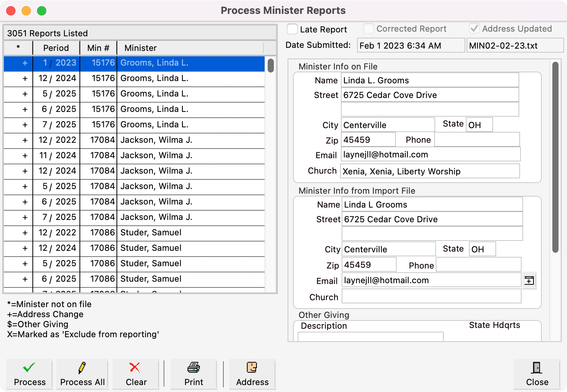
Task: Select the 12/2022 Jackson, Wilma J. report
Action: [x=154, y=140]
